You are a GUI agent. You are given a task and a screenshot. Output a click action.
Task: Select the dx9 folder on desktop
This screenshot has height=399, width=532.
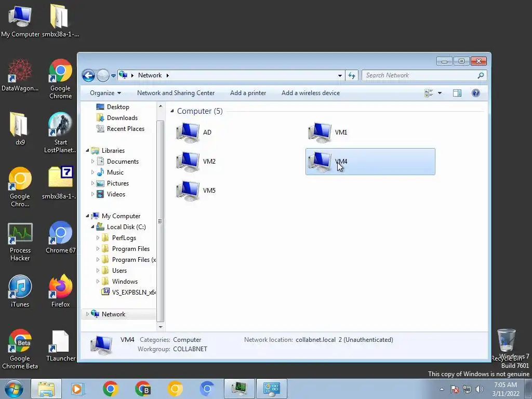click(20, 129)
